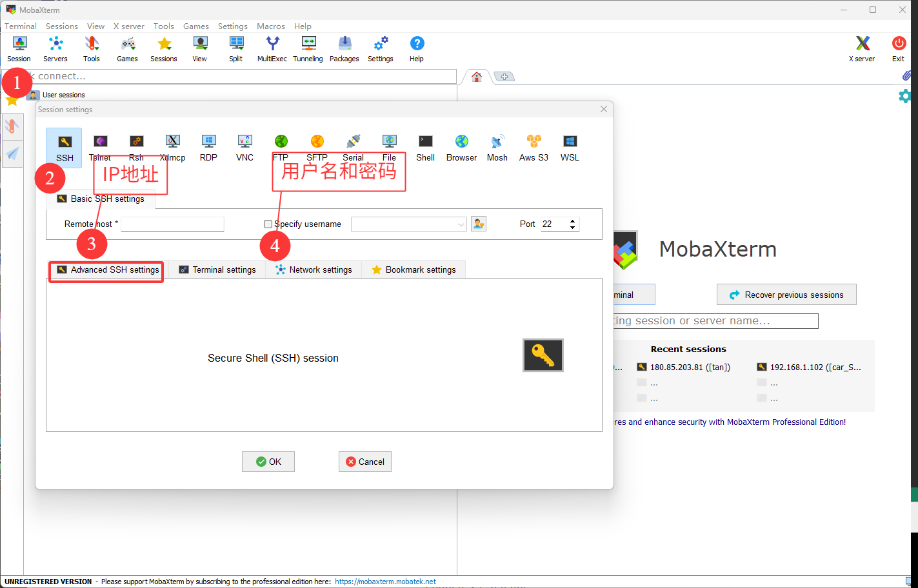Open the Help question-mark toolbar icon
918x588 pixels.
[x=417, y=49]
